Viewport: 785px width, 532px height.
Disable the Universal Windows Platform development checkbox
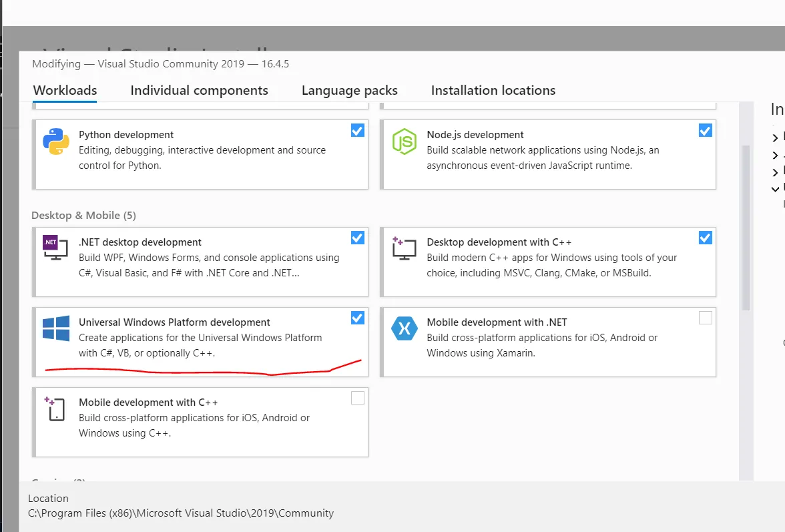tap(358, 318)
